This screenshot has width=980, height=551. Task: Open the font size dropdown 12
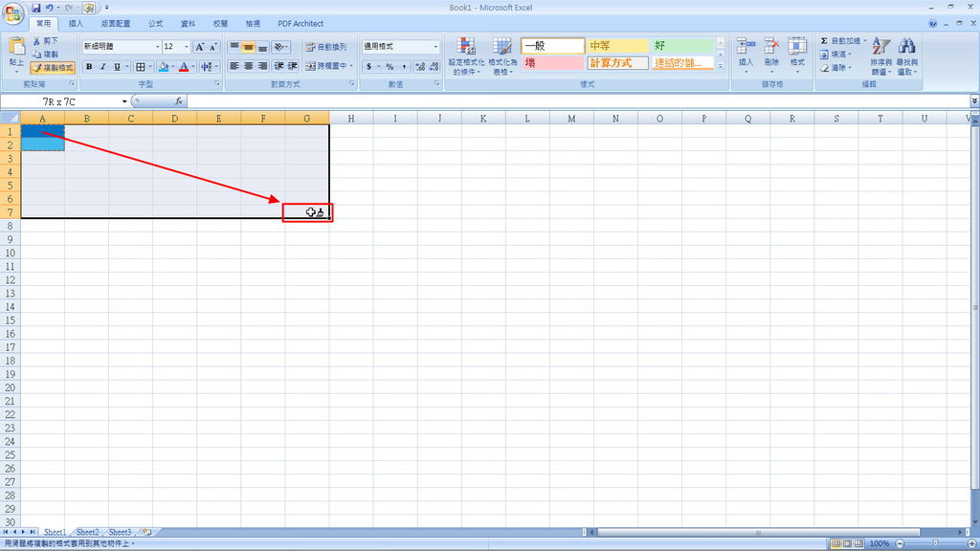coord(186,47)
